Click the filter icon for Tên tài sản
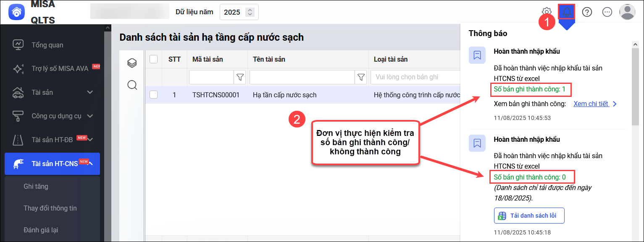The height and width of the screenshot is (242, 644). (x=361, y=77)
